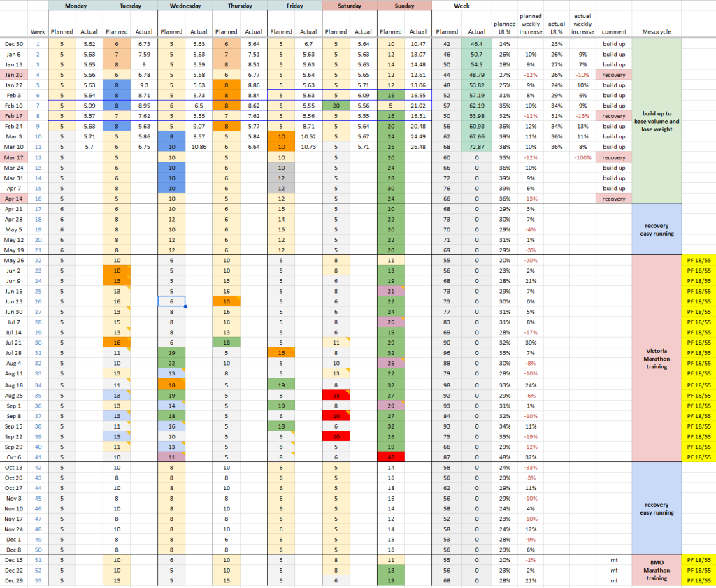Select the Sunday actual cell showing 26.48

[x=418, y=148]
